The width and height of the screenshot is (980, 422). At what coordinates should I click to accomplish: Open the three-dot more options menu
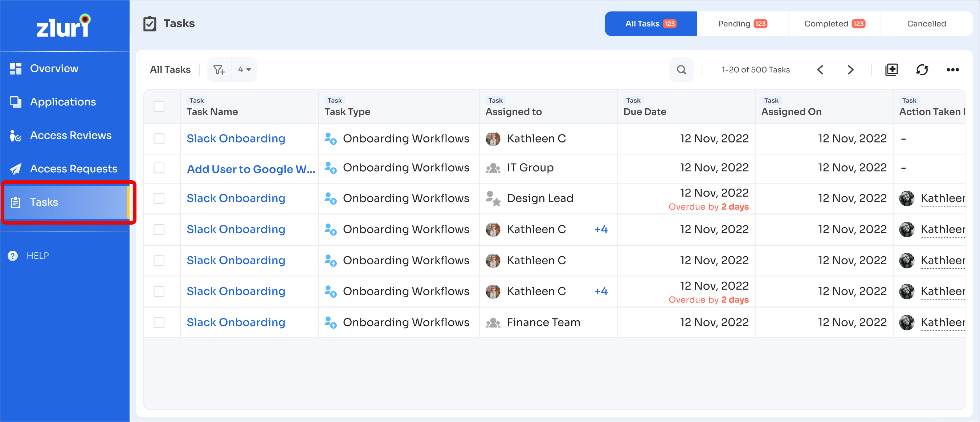tap(952, 70)
